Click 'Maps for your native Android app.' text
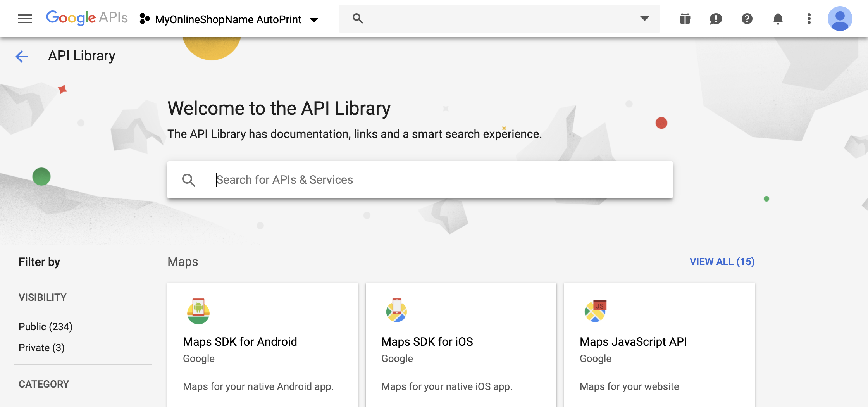The width and height of the screenshot is (868, 407). [258, 386]
